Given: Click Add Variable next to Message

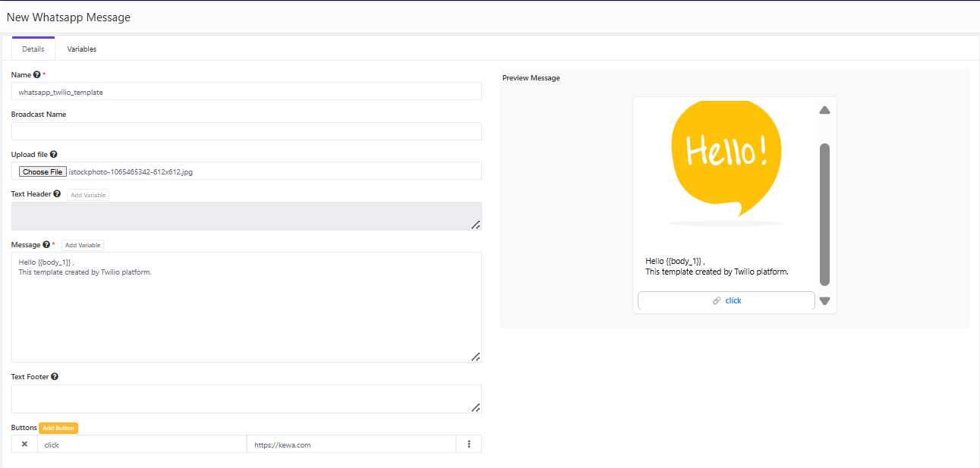Looking at the screenshot, I should [83, 246].
